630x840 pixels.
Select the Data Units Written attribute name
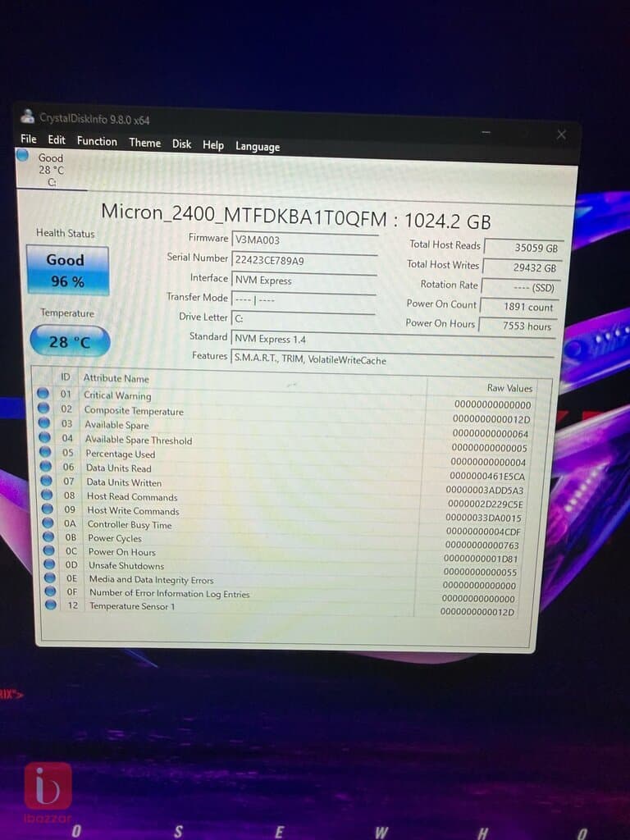click(x=124, y=482)
